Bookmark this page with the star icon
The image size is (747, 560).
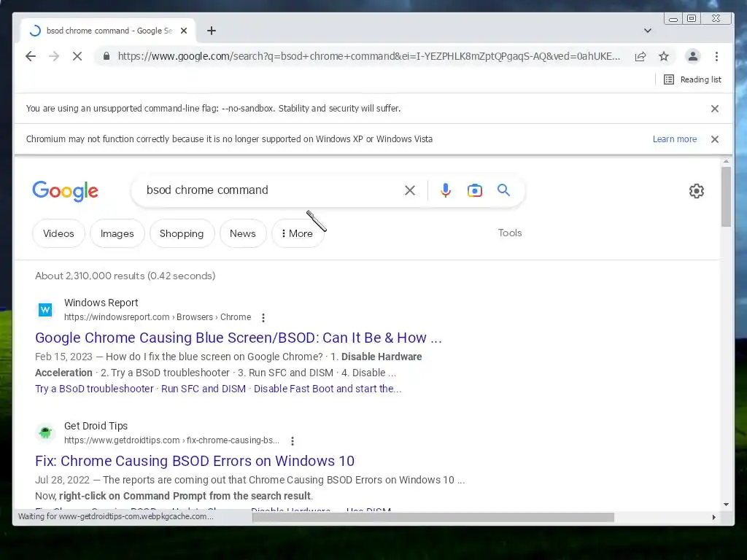[664, 56]
